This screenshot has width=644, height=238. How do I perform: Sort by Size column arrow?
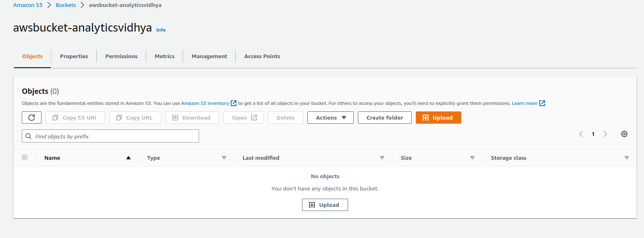[472, 158]
